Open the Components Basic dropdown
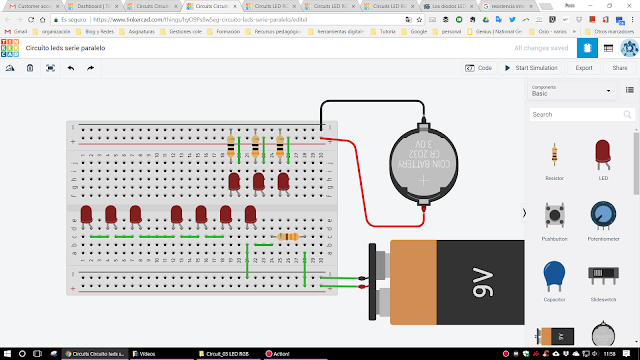Image resolution: width=640 pixels, height=360 pixels. [x=571, y=91]
